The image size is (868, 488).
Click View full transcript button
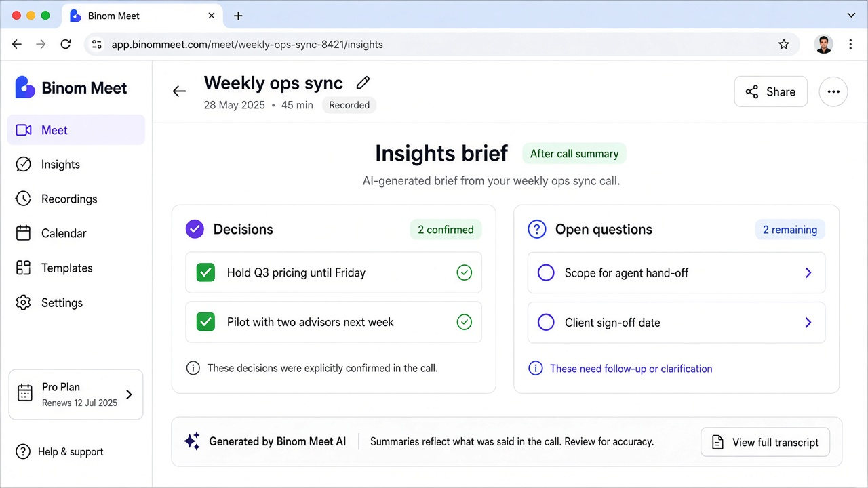tap(765, 442)
